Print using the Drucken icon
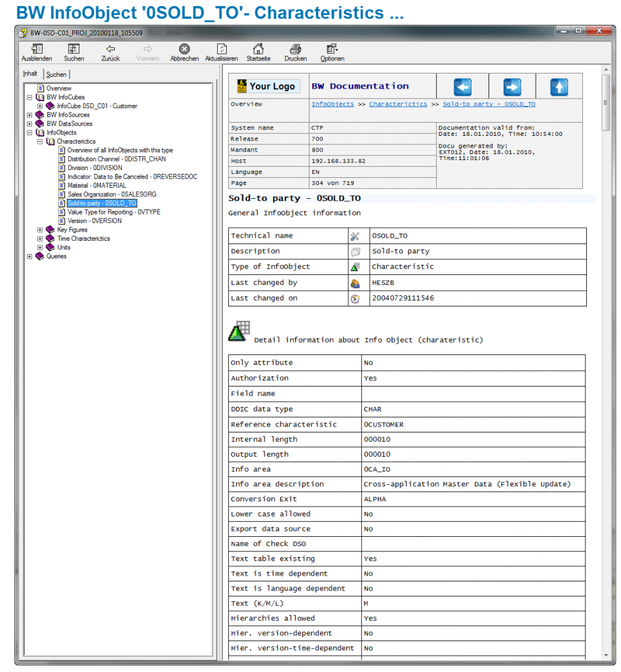The image size is (621, 672). click(x=295, y=49)
